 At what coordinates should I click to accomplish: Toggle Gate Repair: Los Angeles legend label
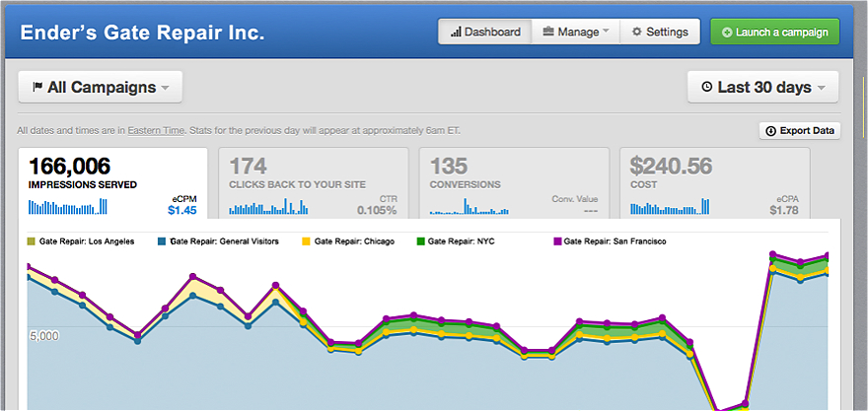[x=87, y=241]
